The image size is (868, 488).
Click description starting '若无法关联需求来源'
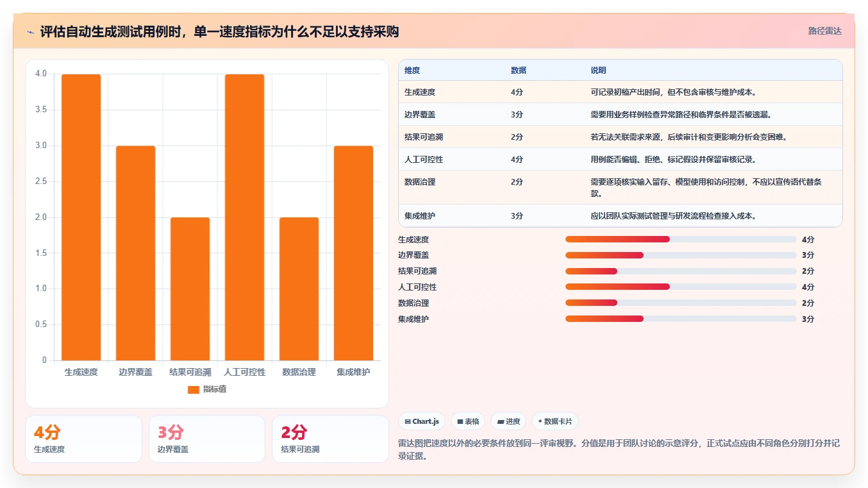coord(689,137)
